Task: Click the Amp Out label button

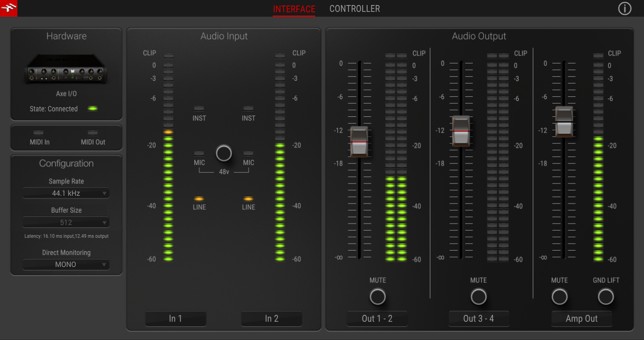Action: [582, 319]
